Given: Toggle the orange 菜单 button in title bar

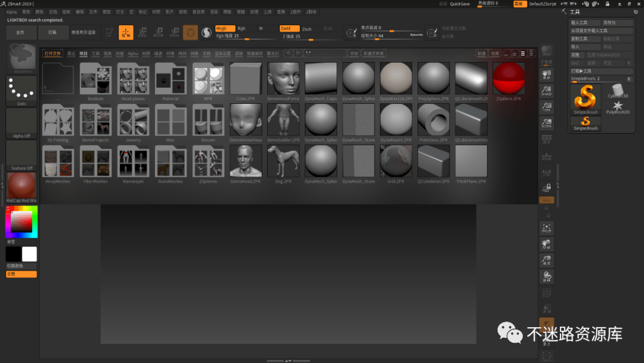Looking at the screenshot, I should pyautogui.click(x=519, y=4).
